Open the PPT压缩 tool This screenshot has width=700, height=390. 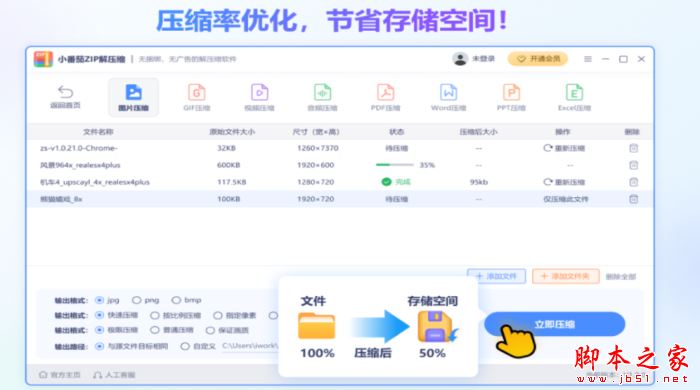click(x=511, y=97)
